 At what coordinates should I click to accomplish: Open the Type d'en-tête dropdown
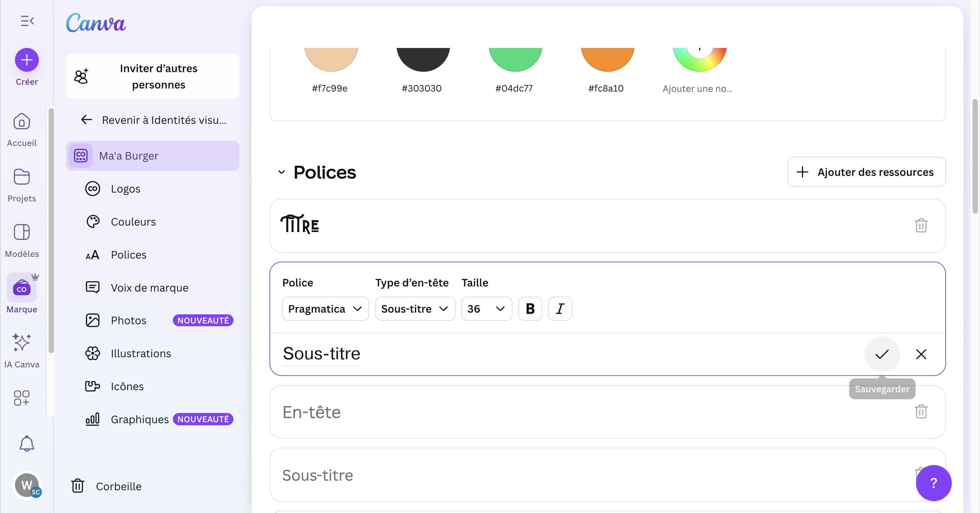pyautogui.click(x=415, y=309)
